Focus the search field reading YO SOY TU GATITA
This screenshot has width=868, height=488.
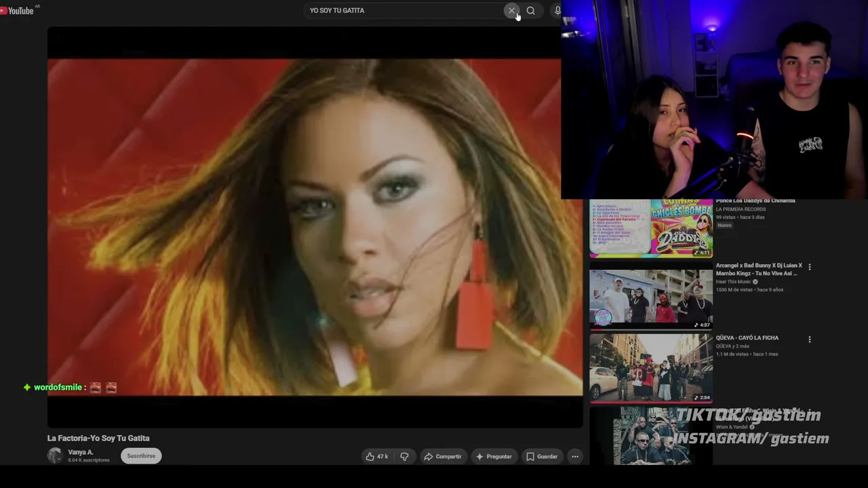[404, 10]
